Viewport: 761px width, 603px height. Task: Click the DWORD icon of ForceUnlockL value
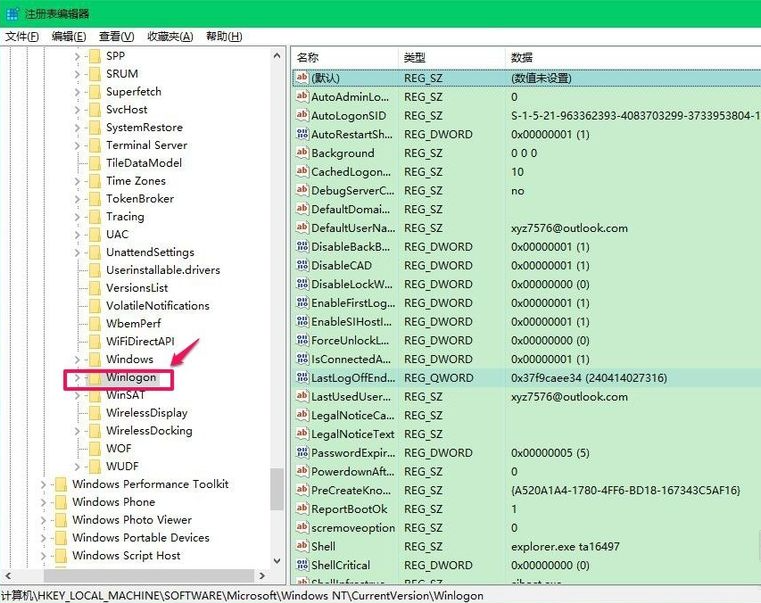click(x=302, y=340)
